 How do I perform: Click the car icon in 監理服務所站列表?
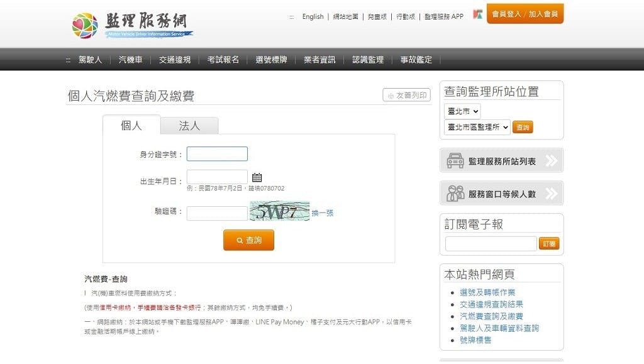pos(455,160)
